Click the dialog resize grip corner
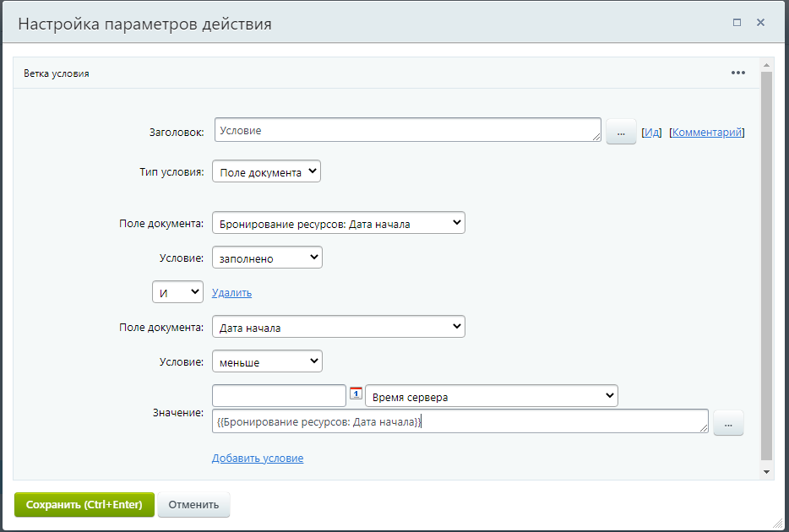 click(778, 523)
